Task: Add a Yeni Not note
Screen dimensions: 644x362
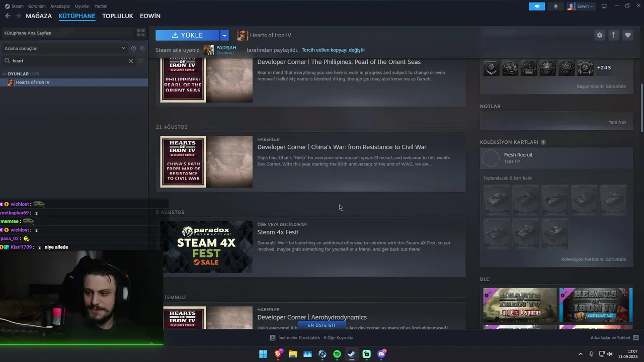Action: point(617,122)
